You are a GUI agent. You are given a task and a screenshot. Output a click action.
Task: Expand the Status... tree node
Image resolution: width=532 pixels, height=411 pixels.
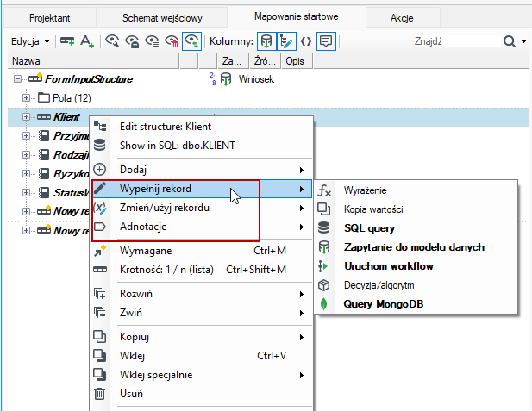pyautogui.click(x=26, y=193)
